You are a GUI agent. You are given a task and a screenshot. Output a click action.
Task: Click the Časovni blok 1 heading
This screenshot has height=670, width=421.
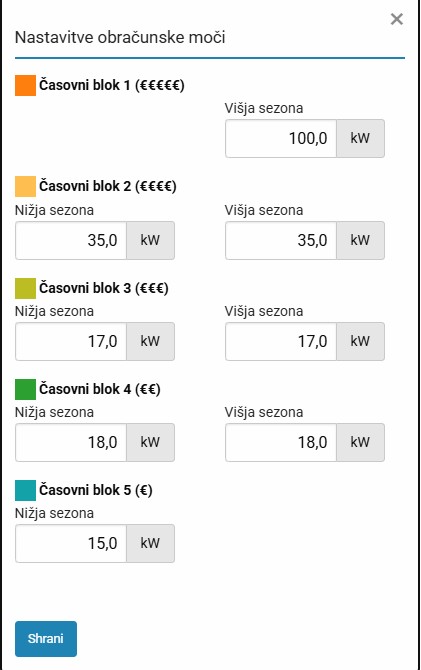(112, 85)
